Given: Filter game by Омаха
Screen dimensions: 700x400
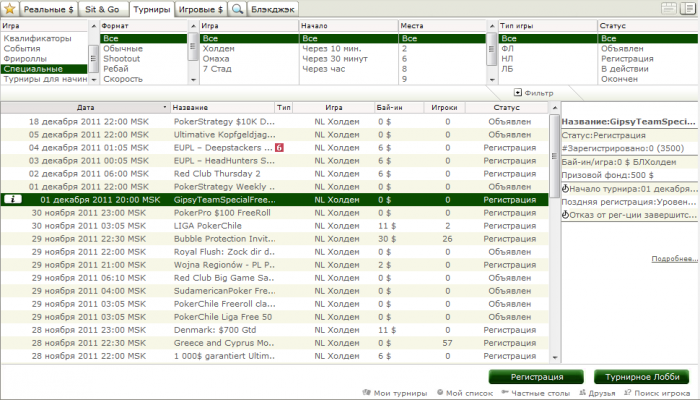Looking at the screenshot, I should 216,59.
